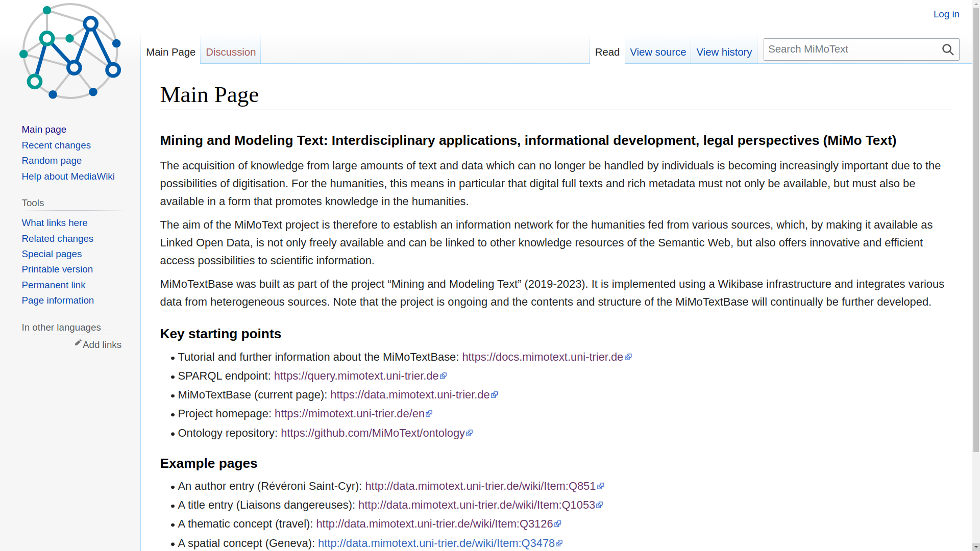Go to a Random page
980x551 pixels.
pyautogui.click(x=52, y=161)
